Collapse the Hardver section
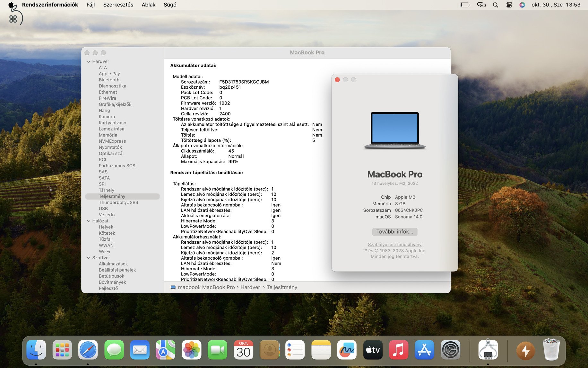 point(89,61)
